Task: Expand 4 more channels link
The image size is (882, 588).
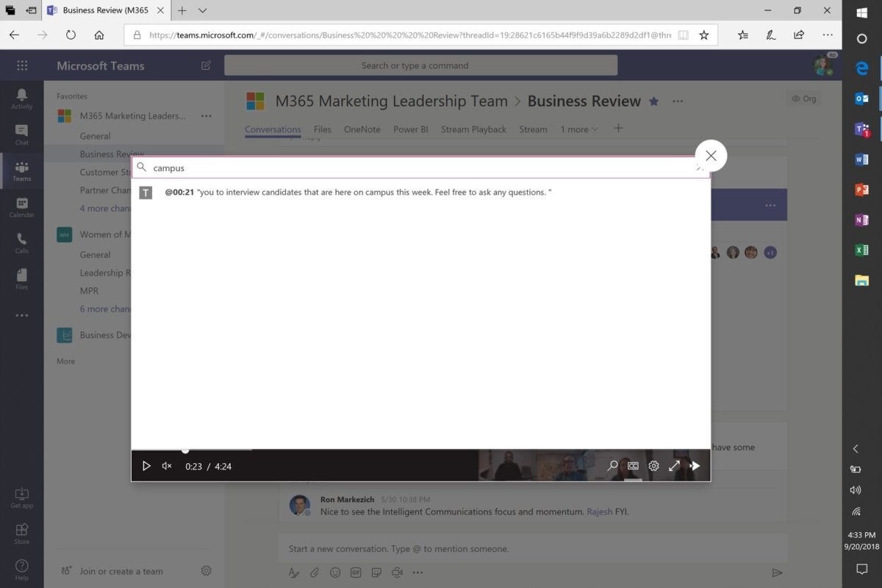Action: (x=104, y=209)
